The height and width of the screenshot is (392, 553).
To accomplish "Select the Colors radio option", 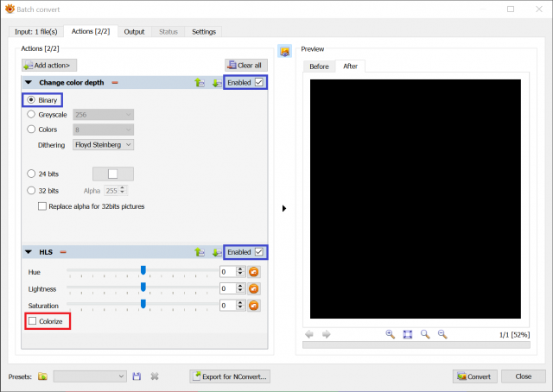I will point(31,129).
